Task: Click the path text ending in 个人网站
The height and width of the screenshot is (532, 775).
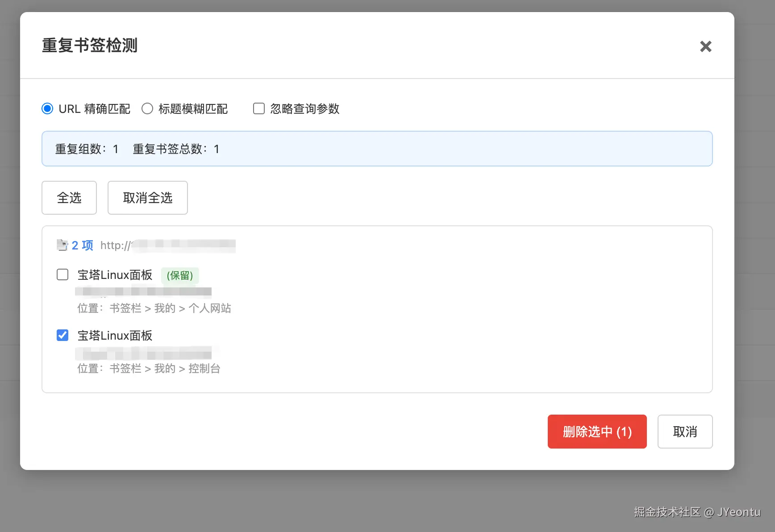Action: 154,308
